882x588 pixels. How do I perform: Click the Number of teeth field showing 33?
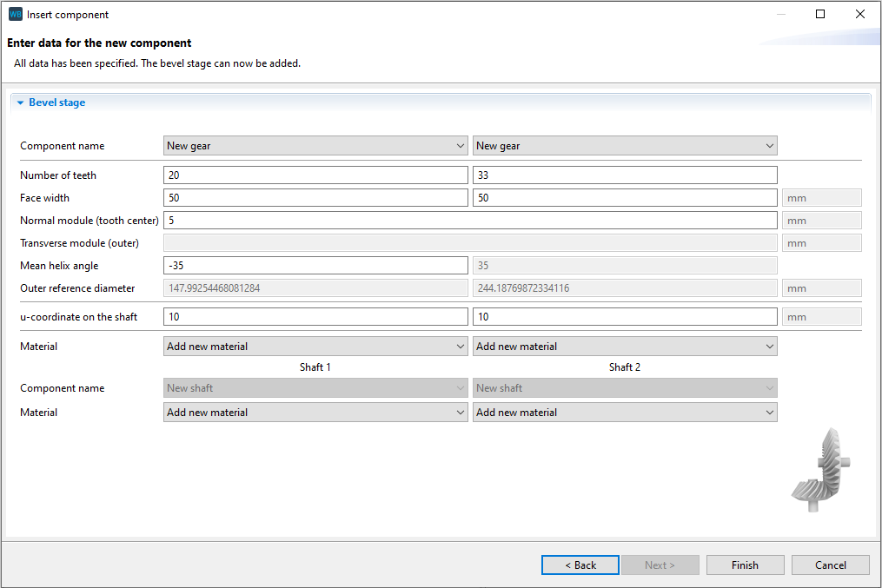pos(625,175)
